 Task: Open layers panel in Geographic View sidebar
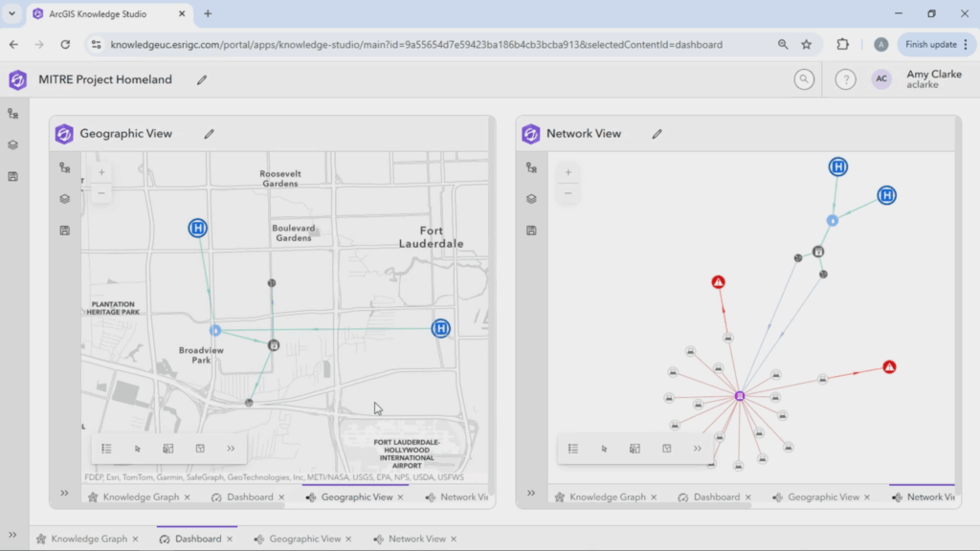64,199
